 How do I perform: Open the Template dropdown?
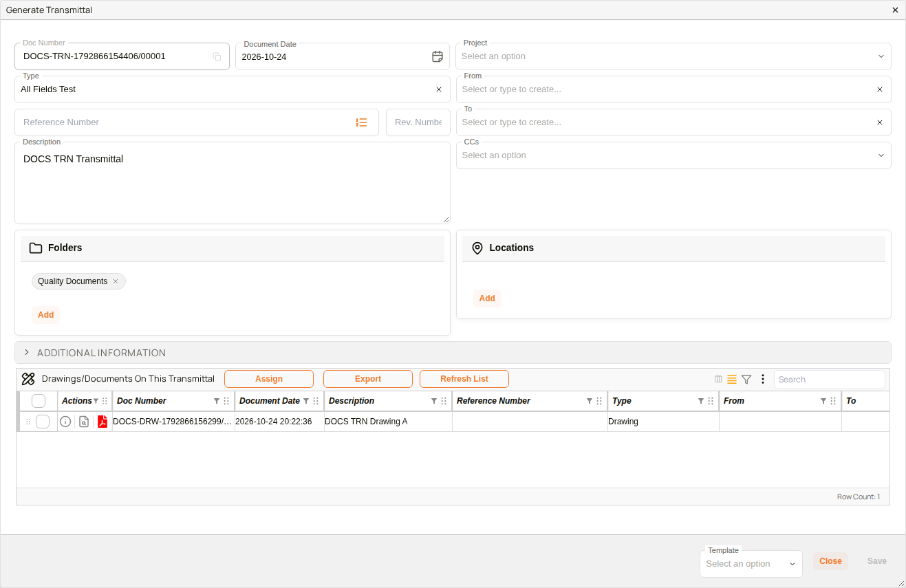(x=751, y=564)
